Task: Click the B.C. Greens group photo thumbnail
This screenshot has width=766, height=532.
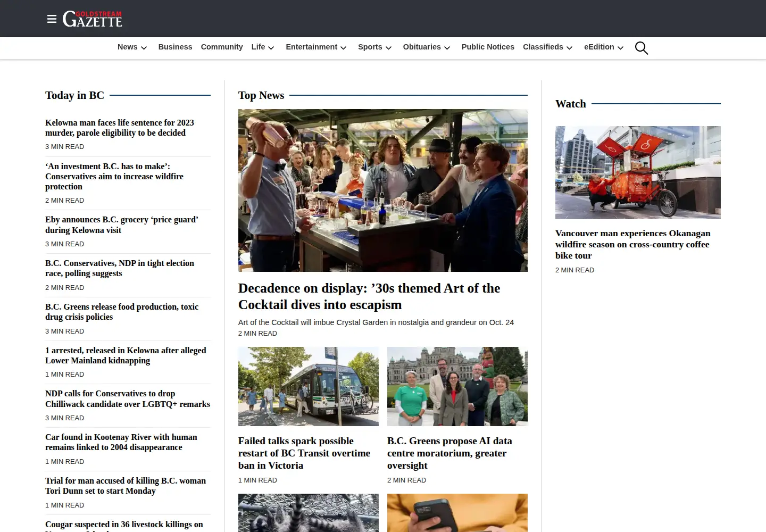Action: (457, 386)
